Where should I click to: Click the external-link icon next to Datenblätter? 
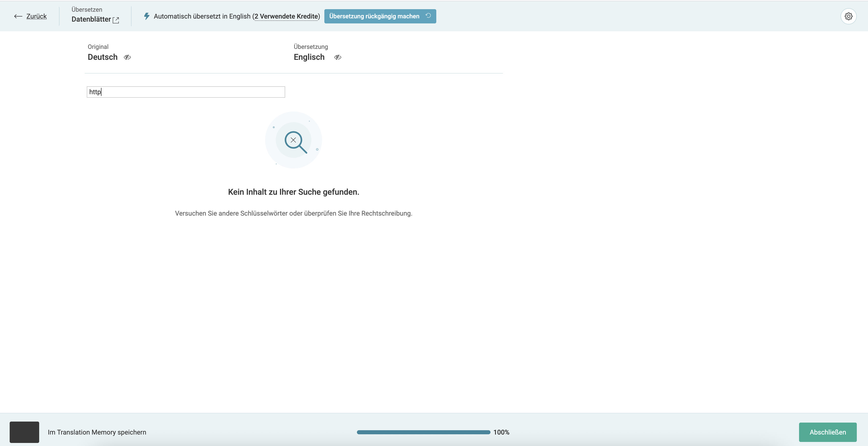[x=115, y=20]
